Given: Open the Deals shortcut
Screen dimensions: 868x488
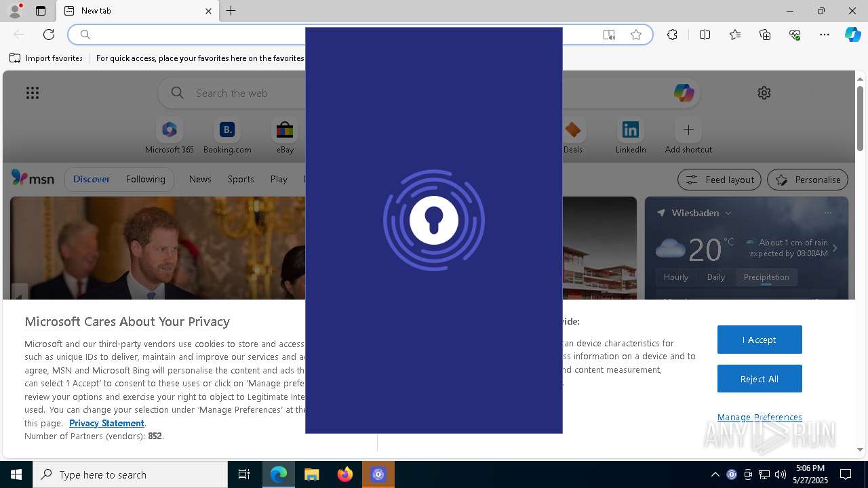Looking at the screenshot, I should click(573, 136).
